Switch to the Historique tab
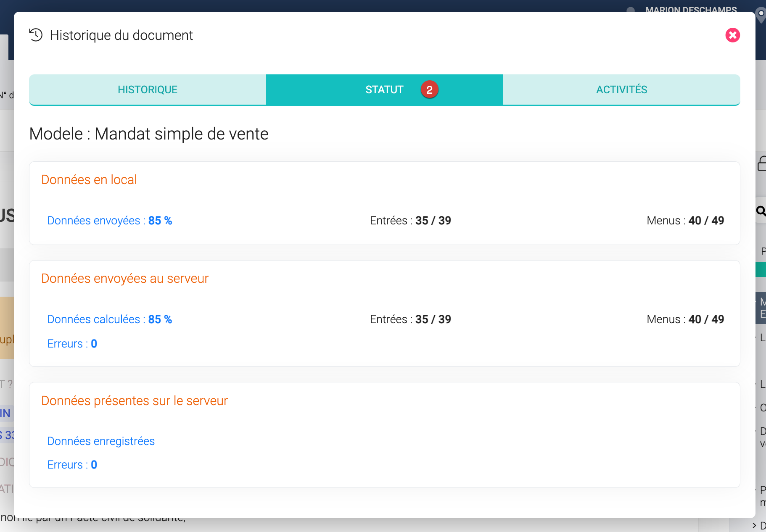The width and height of the screenshot is (766, 532). pyautogui.click(x=148, y=90)
